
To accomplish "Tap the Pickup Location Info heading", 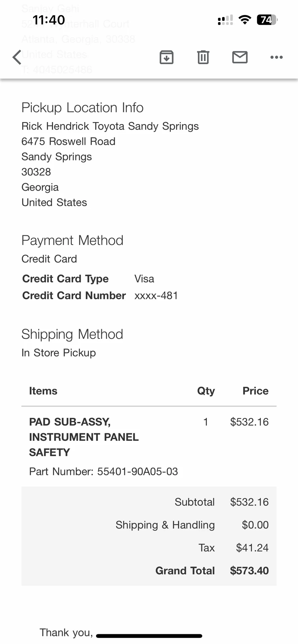I will pos(83,108).
